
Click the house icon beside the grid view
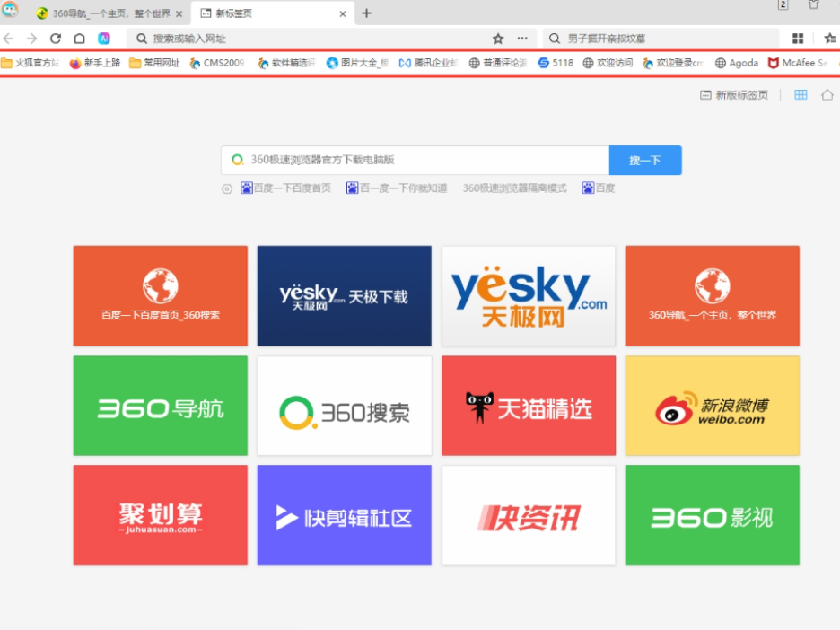pos(827,95)
